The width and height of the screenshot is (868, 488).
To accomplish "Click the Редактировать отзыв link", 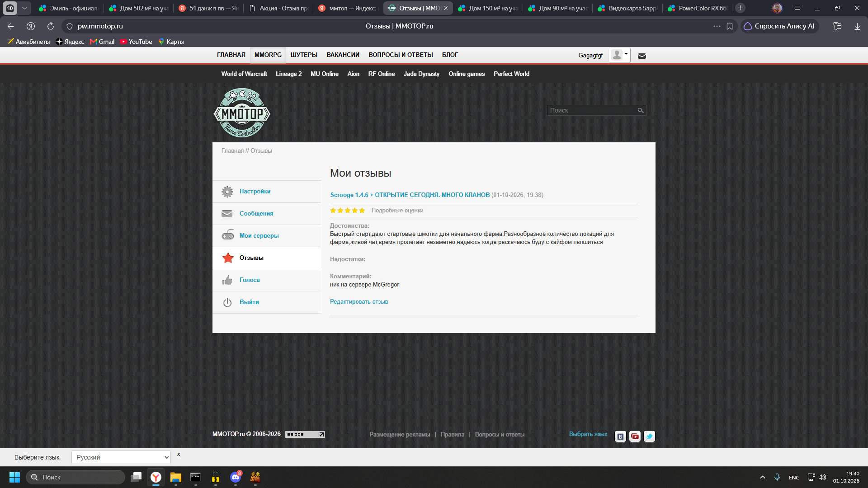I will click(359, 302).
